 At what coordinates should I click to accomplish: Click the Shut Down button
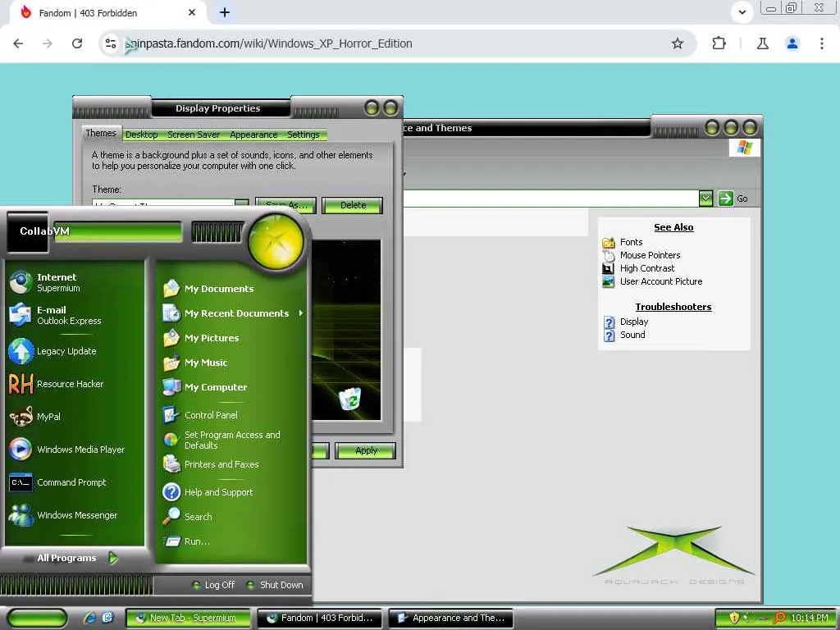(275, 585)
